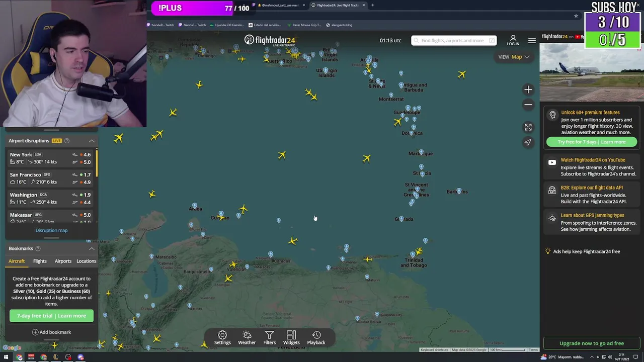Viewport: 644px width, 362px height.
Task: Click the Add bookmark plus icon
Action: (x=35, y=332)
